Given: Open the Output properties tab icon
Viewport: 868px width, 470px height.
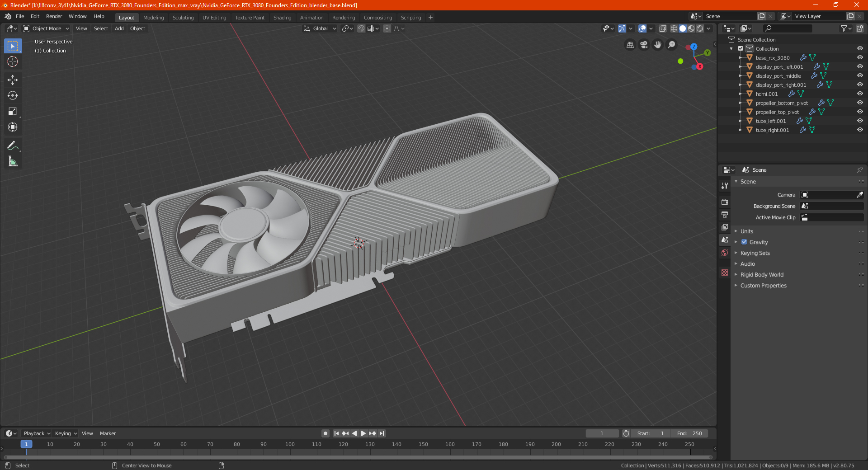Looking at the screenshot, I should point(725,214).
